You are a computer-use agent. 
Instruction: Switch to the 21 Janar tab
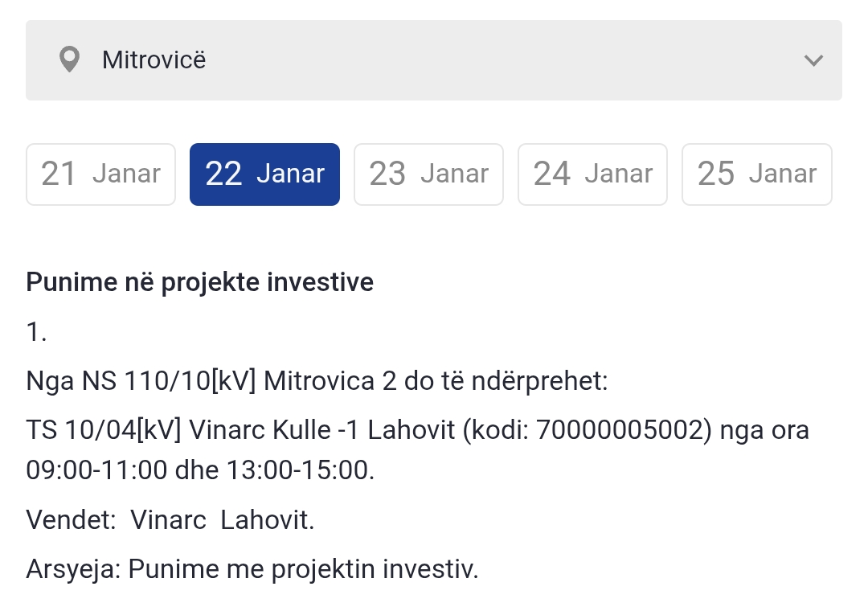[100, 174]
